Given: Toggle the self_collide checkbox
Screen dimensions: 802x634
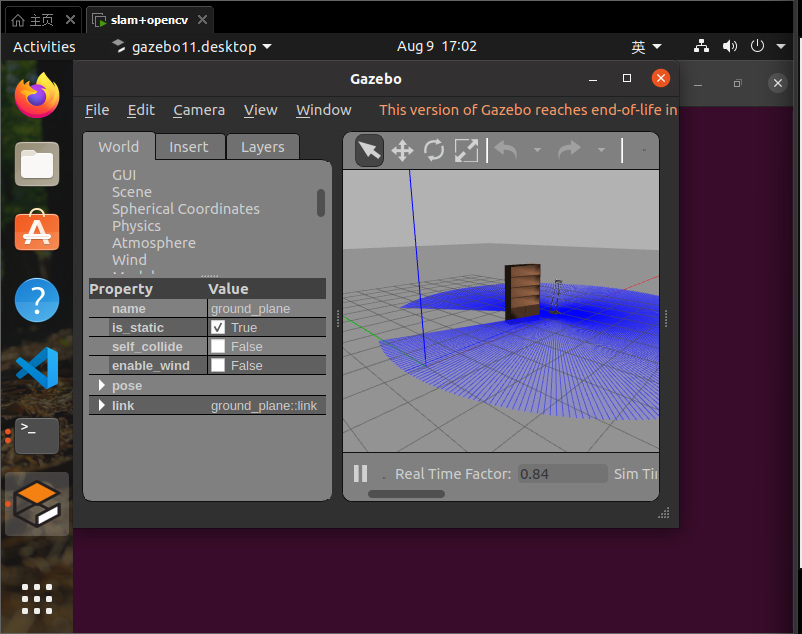Looking at the screenshot, I should (218, 347).
